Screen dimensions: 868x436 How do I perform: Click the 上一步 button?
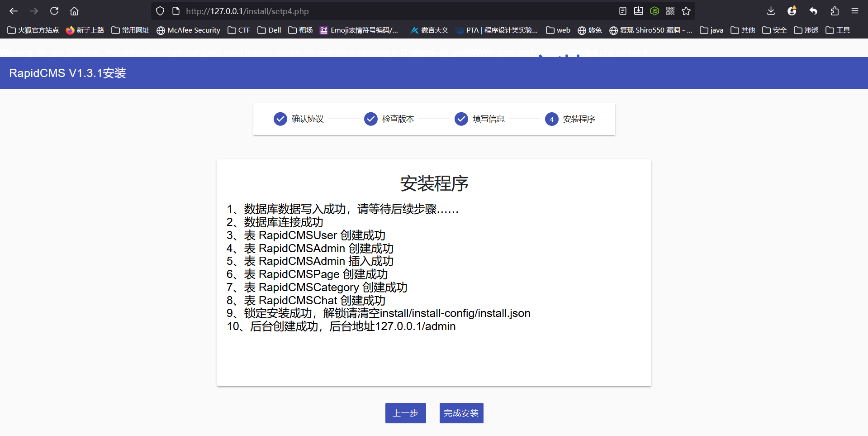(x=405, y=413)
